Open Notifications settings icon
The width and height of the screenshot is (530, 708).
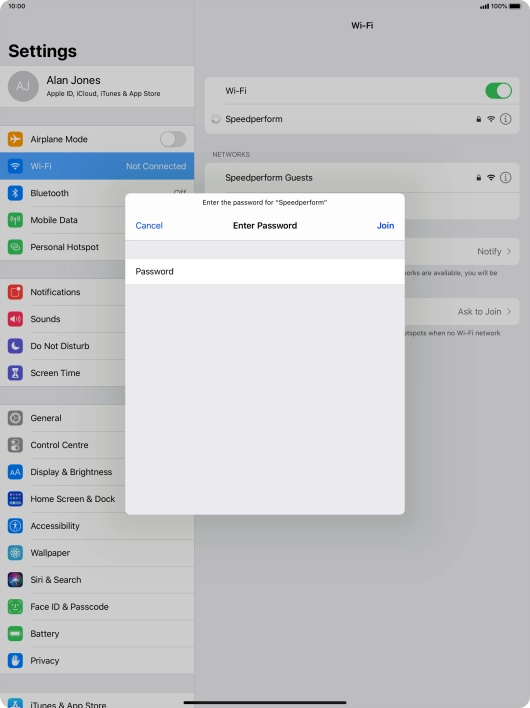[x=15, y=292]
